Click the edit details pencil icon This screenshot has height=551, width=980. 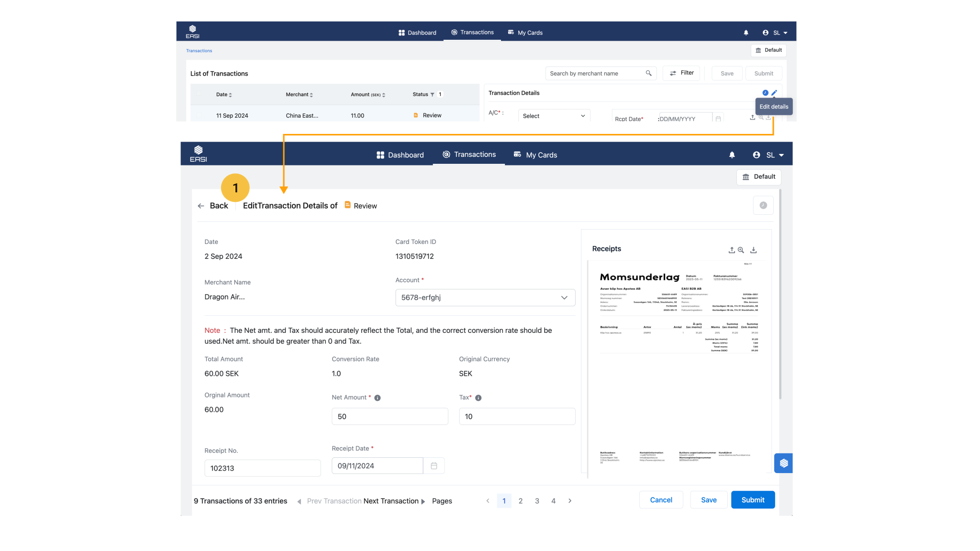pyautogui.click(x=774, y=93)
